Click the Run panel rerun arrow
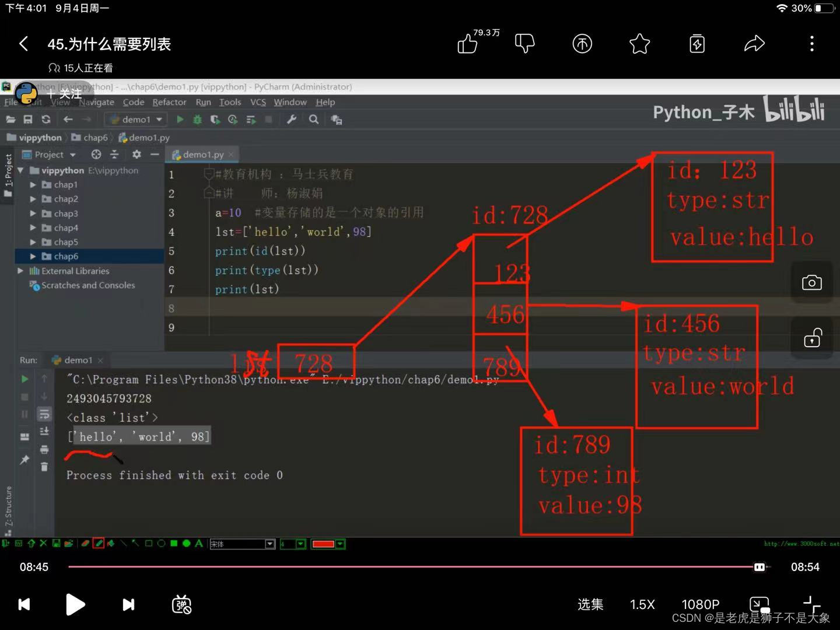The height and width of the screenshot is (630, 840). [24, 379]
